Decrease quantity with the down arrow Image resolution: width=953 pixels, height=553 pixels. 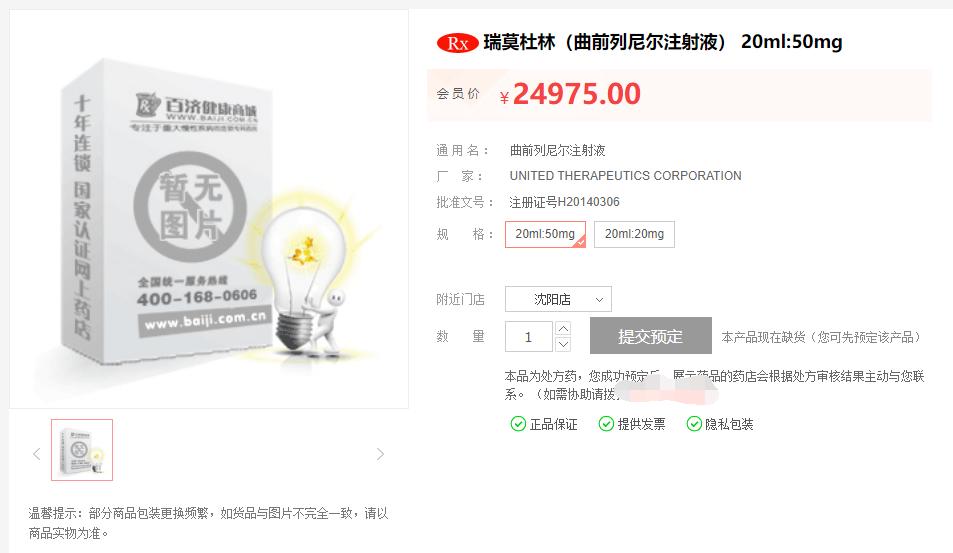pyautogui.click(x=563, y=345)
